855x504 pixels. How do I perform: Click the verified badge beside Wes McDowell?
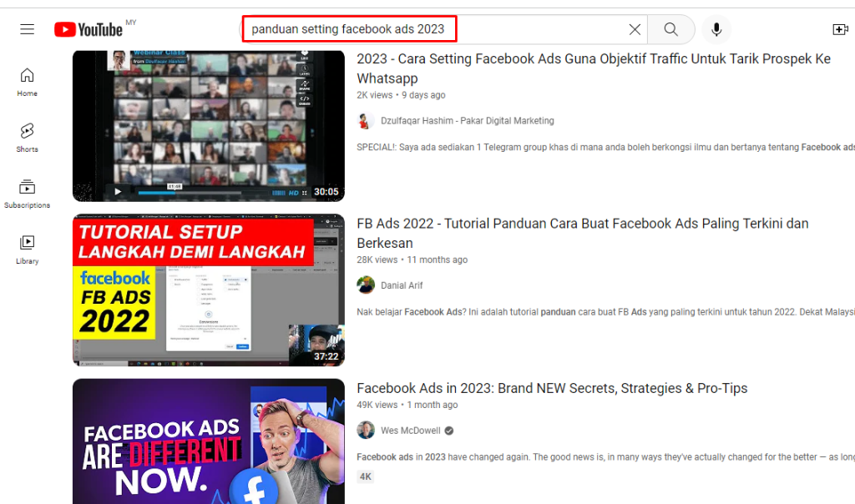pos(448,431)
